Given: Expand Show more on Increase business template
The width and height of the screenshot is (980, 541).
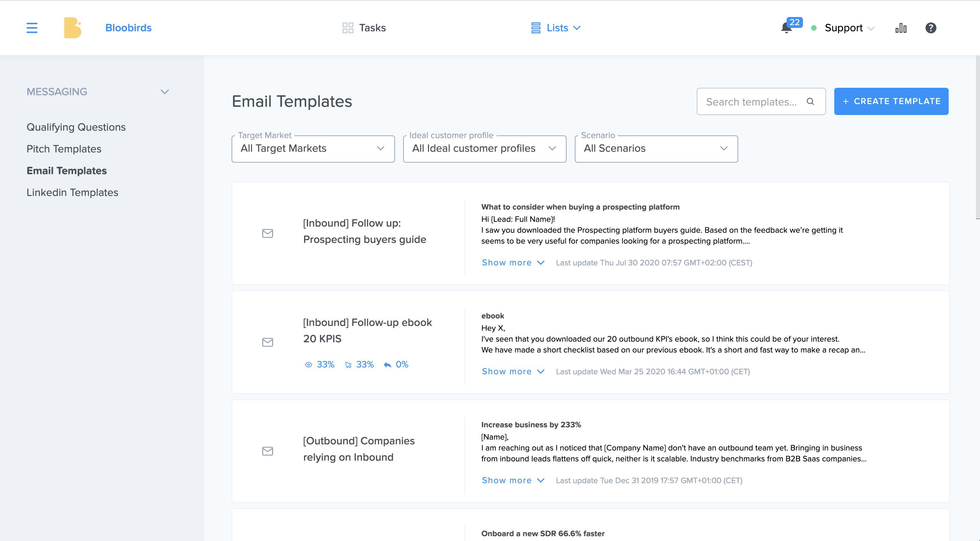Looking at the screenshot, I should click(513, 480).
